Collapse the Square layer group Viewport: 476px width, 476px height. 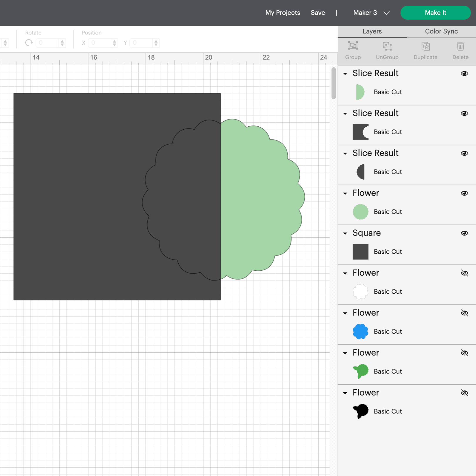click(x=345, y=233)
